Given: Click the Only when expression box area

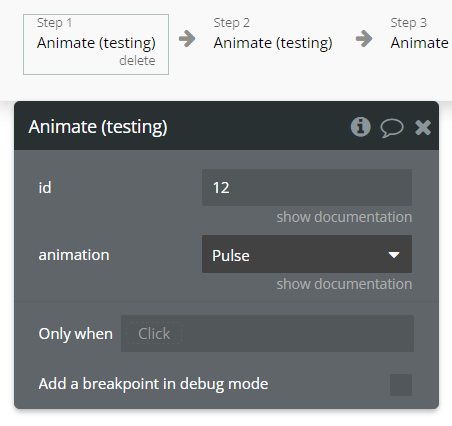Looking at the screenshot, I should 267,333.
